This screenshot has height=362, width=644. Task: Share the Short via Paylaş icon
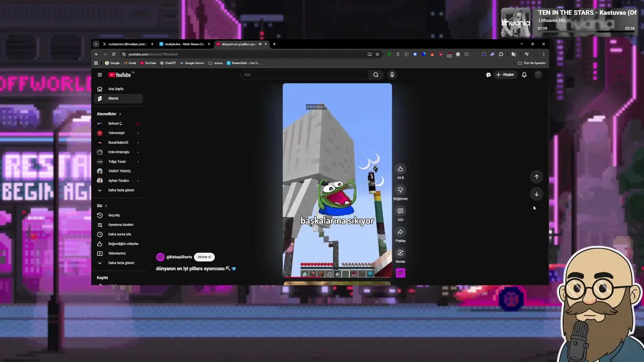pyautogui.click(x=400, y=232)
